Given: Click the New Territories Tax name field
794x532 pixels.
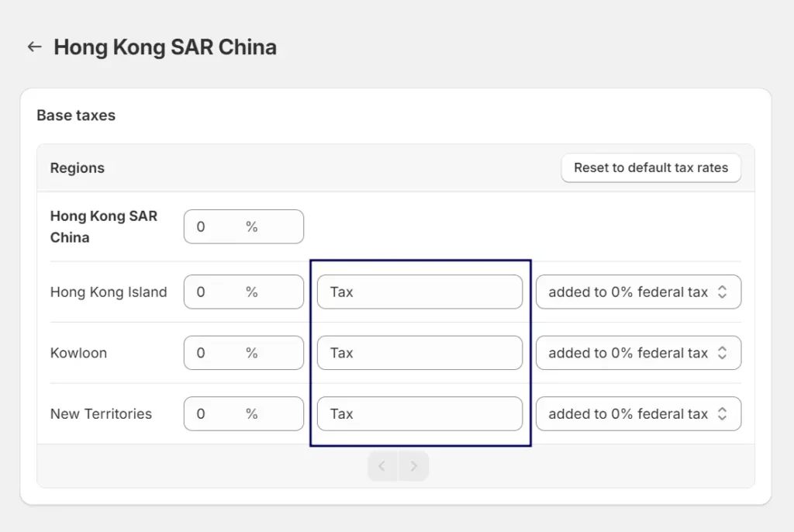Looking at the screenshot, I should coord(419,413).
